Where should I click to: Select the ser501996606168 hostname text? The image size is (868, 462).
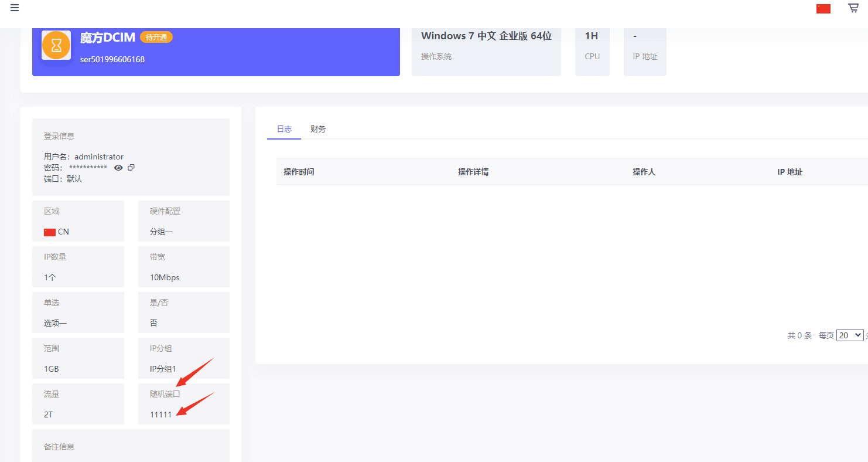point(112,59)
